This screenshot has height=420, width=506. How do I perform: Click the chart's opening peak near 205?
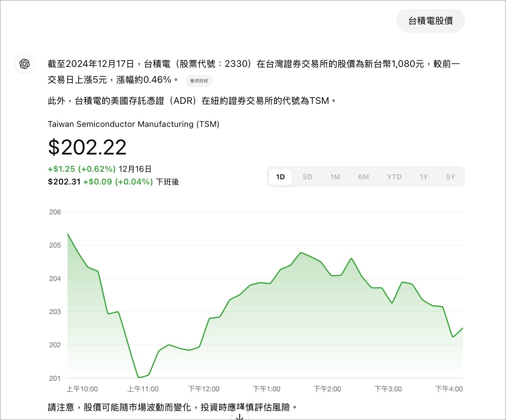[68, 234]
